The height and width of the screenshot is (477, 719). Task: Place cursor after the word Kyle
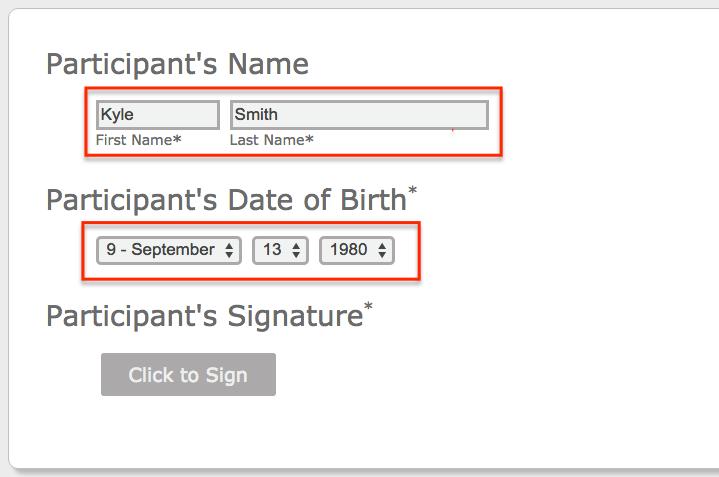click(x=135, y=115)
